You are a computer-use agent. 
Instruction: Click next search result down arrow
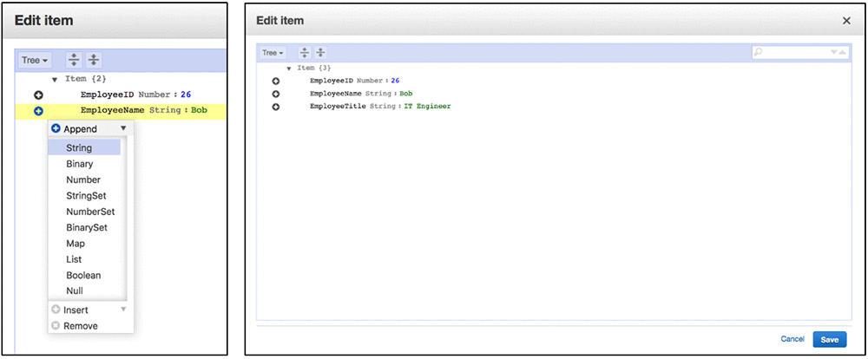833,52
